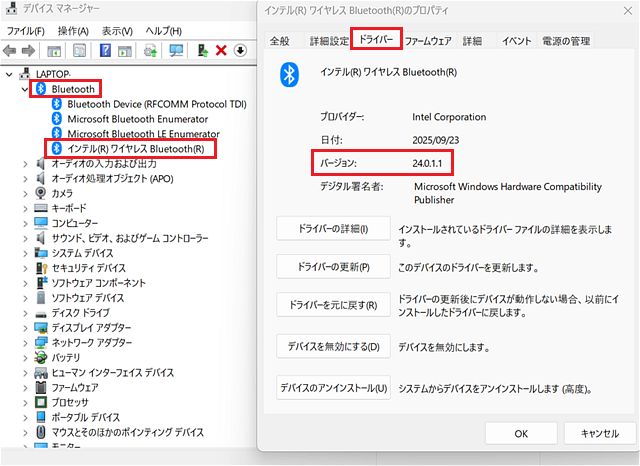Click the キーボード keyboard icon in tree
The height and width of the screenshot is (466, 640).
(41, 208)
